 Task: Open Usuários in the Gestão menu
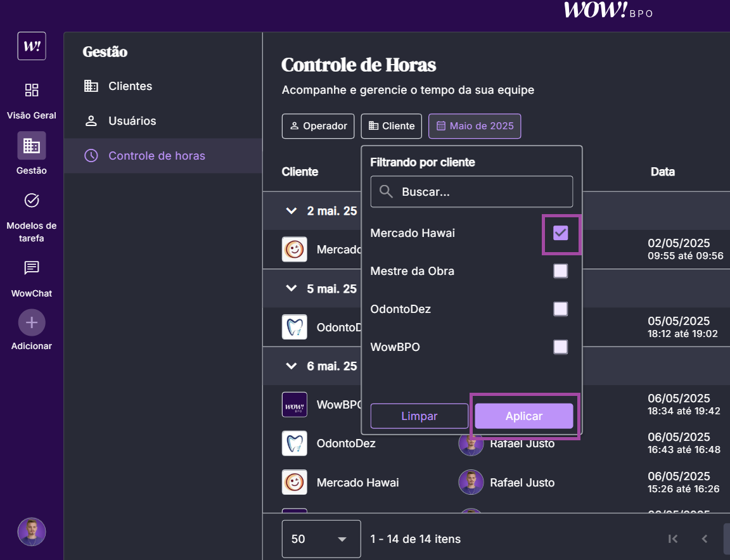pyautogui.click(x=132, y=121)
